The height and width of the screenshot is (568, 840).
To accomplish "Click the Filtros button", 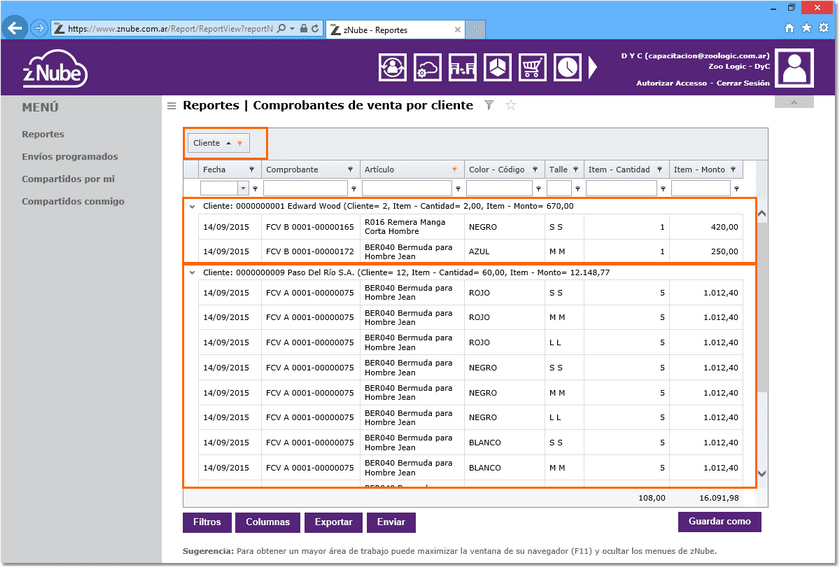I will [207, 522].
